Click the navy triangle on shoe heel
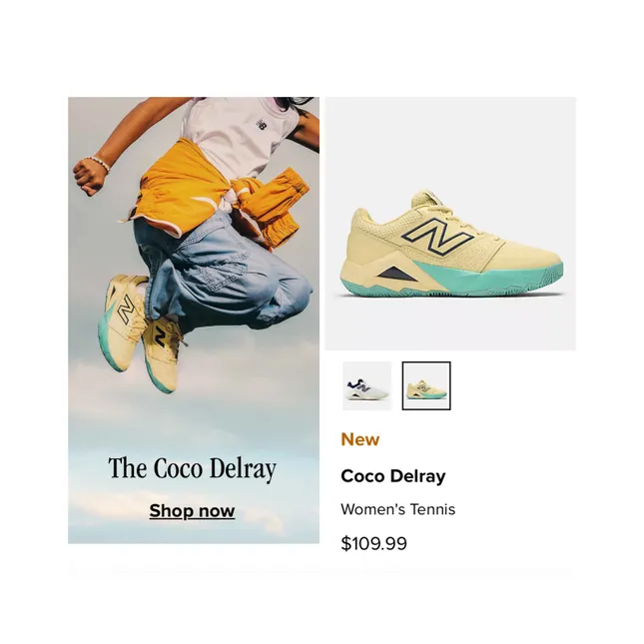 point(394,275)
